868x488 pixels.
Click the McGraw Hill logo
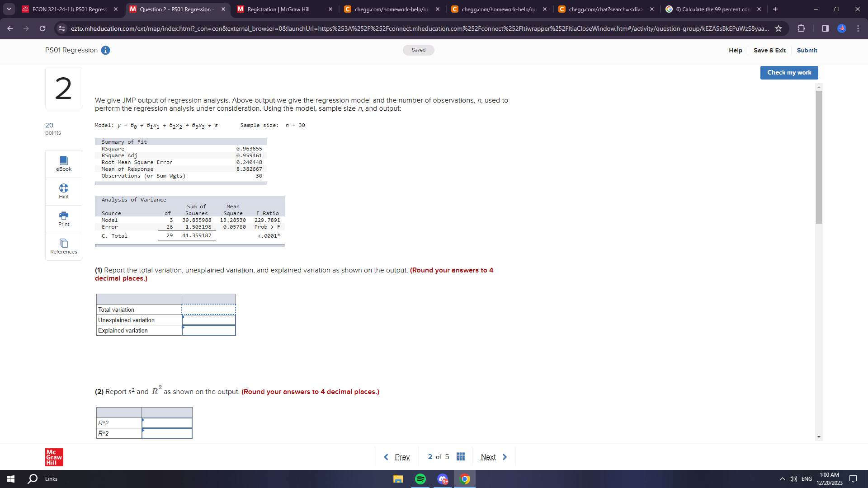(x=53, y=457)
